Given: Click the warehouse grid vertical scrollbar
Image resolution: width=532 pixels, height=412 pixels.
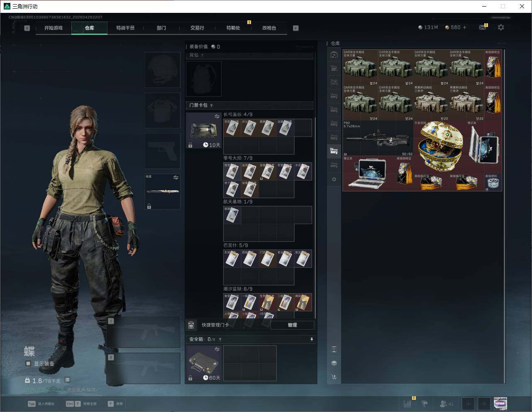Looking at the screenshot, I should (504, 216).
